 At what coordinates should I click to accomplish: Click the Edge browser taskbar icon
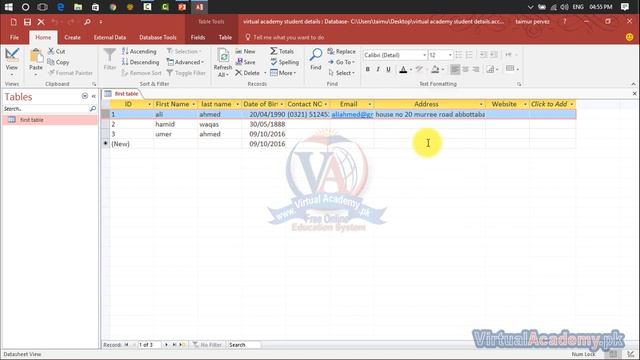[60, 7]
